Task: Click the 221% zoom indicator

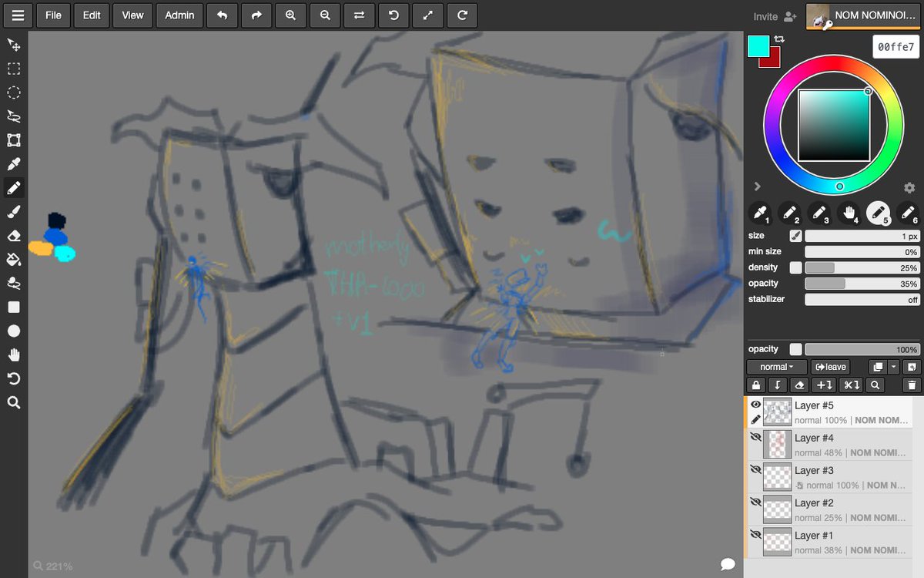Action: coord(53,566)
